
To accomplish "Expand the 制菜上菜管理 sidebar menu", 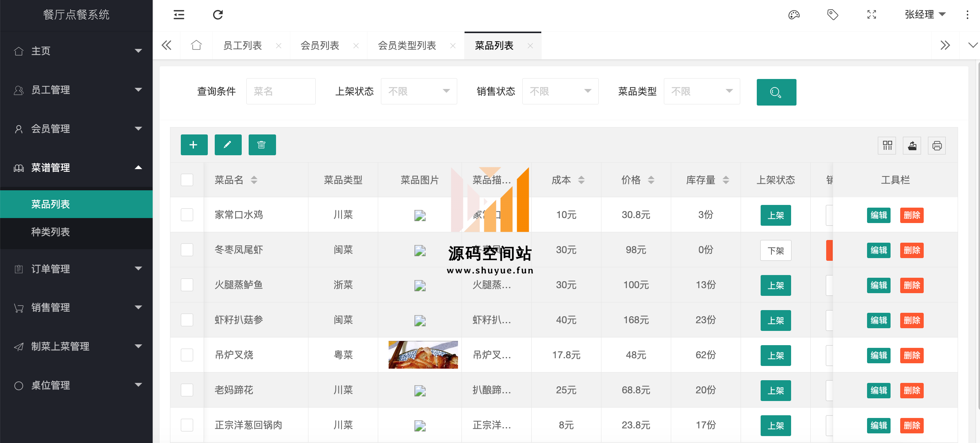I will click(x=76, y=346).
